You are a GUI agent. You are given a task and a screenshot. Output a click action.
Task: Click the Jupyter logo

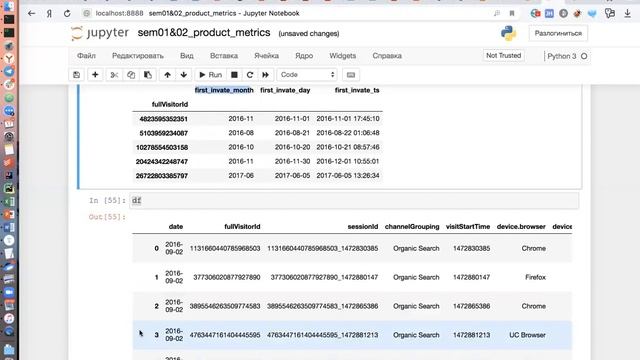[100, 33]
